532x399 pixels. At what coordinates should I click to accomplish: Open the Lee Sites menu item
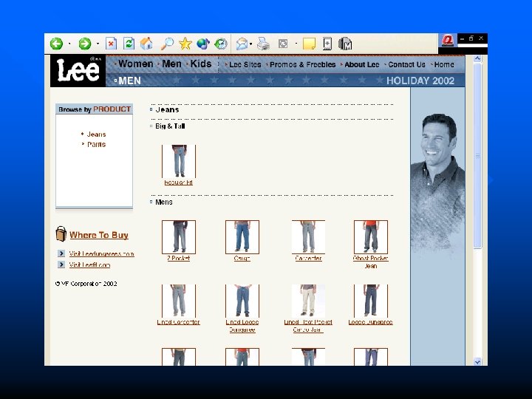[245, 64]
